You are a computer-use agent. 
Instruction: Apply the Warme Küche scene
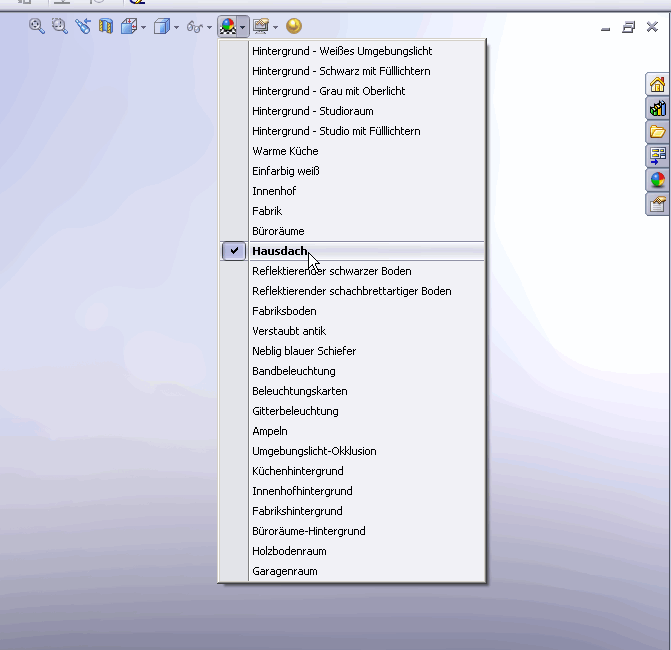pos(352,151)
